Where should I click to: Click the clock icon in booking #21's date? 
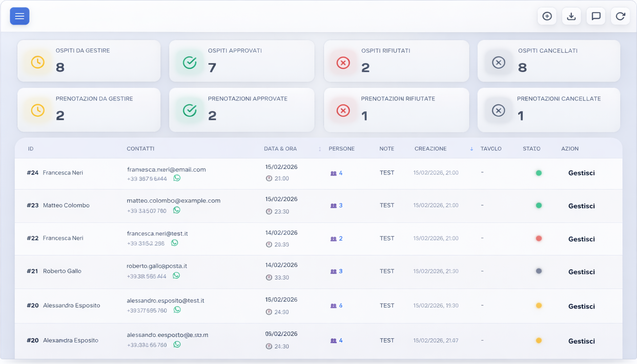269,277
